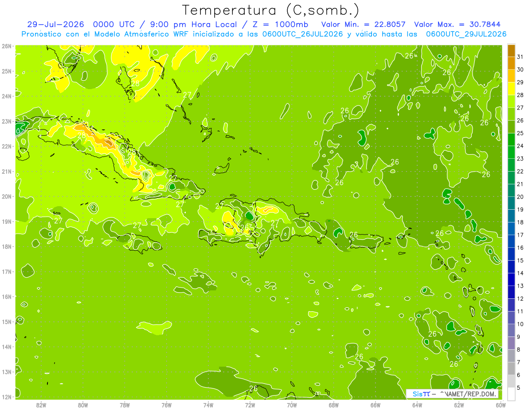The height and width of the screenshot is (411, 532).
Task: Select the '78W' longitude label
Action: [125, 405]
